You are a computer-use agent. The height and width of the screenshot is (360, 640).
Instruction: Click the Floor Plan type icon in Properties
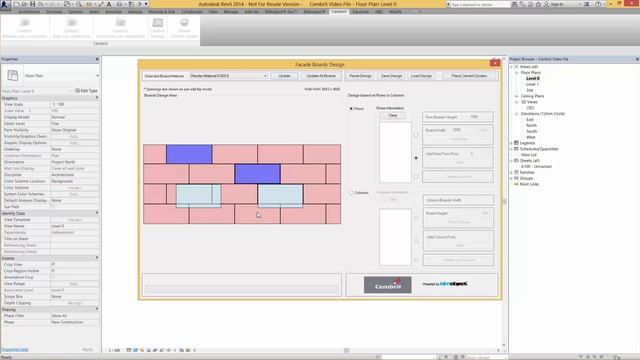tap(13, 76)
